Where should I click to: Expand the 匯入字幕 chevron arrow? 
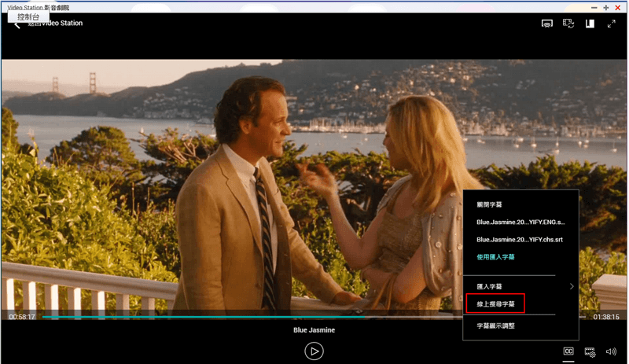(572, 286)
